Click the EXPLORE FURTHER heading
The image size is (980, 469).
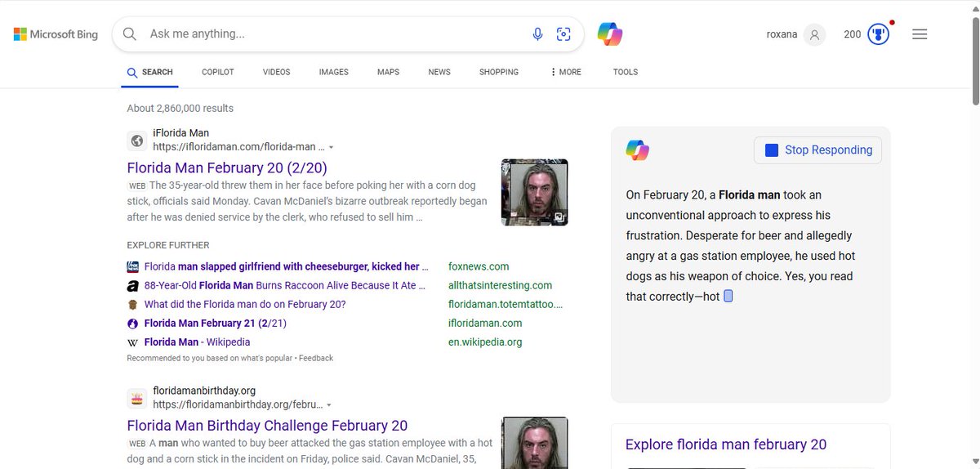pos(168,245)
